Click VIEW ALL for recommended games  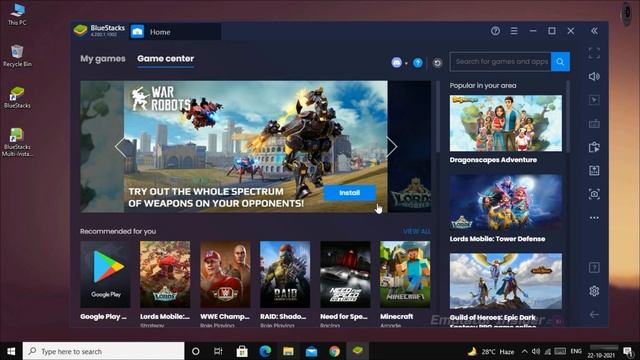[417, 231]
